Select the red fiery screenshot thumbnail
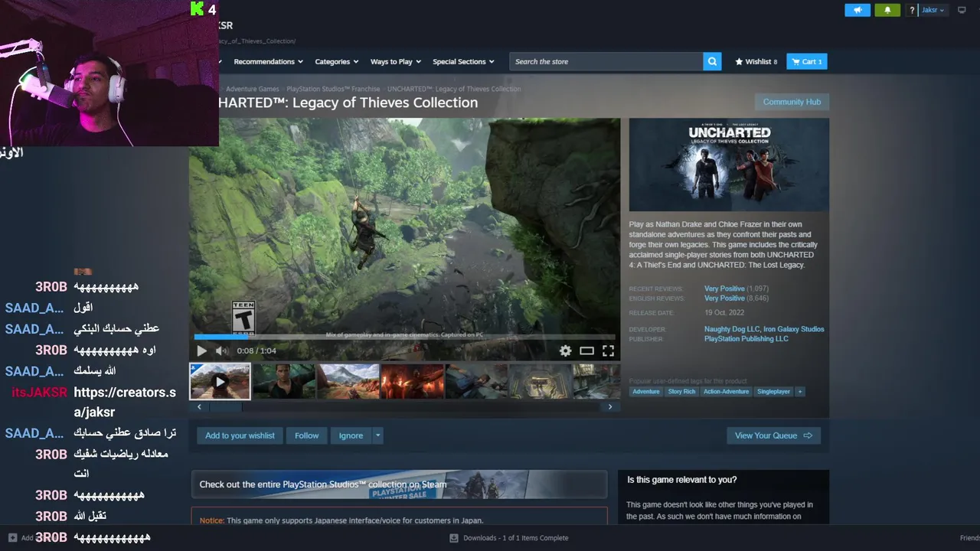 pos(413,381)
